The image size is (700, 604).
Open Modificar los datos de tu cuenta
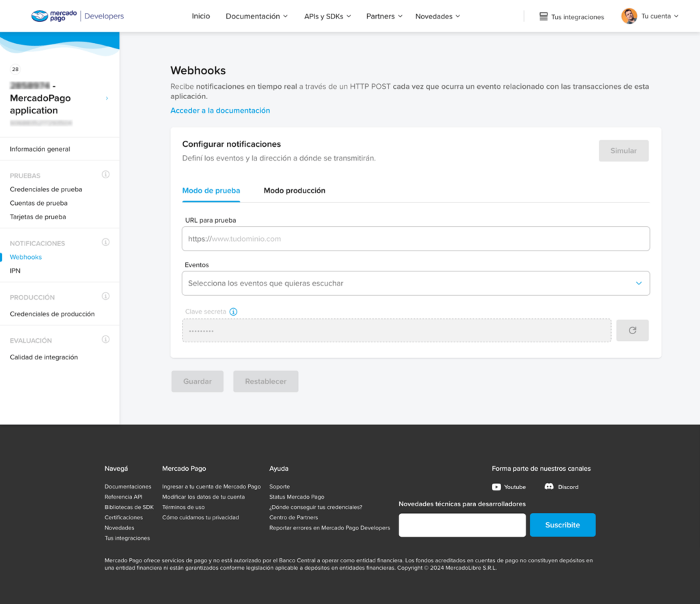(x=203, y=497)
